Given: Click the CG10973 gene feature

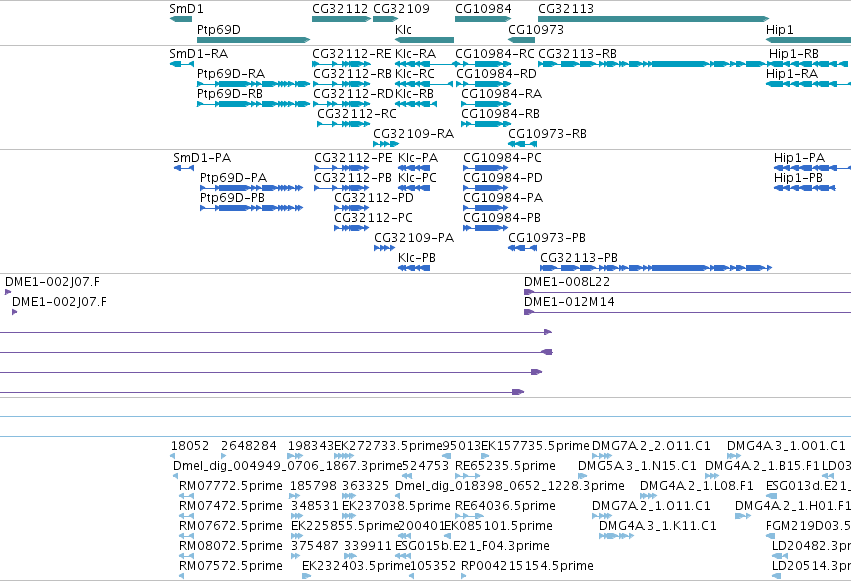Looking at the screenshot, I should pos(522,40).
